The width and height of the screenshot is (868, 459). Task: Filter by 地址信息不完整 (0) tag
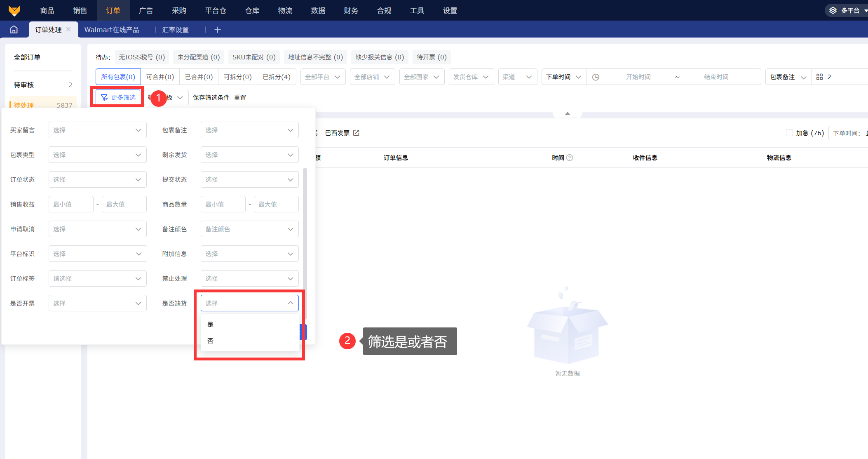(x=315, y=57)
